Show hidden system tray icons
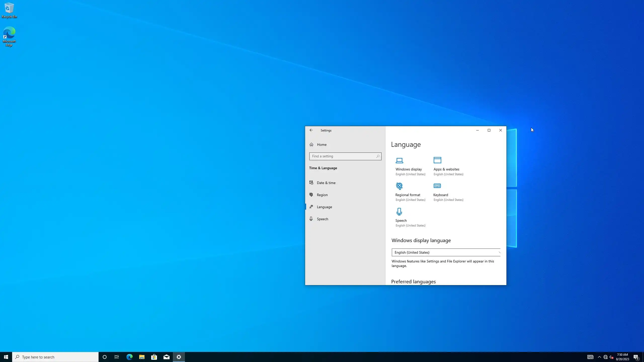Viewport: 644px width, 362px height. click(x=599, y=357)
